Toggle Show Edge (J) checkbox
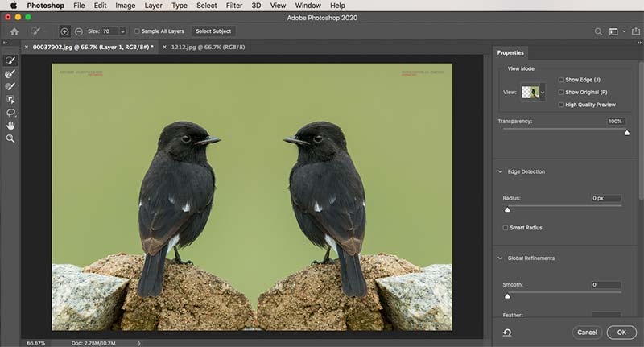Image resolution: width=644 pixels, height=347 pixels. (561, 80)
